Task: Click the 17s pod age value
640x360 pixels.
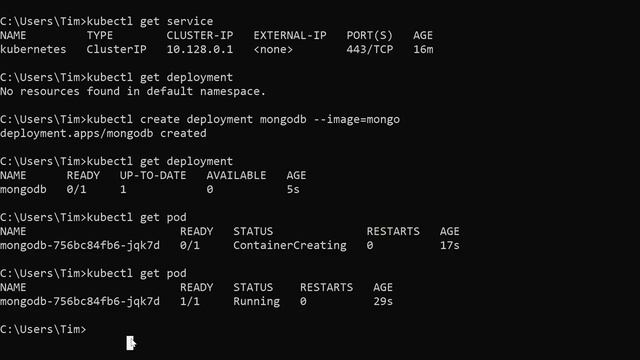Action: [x=449, y=245]
